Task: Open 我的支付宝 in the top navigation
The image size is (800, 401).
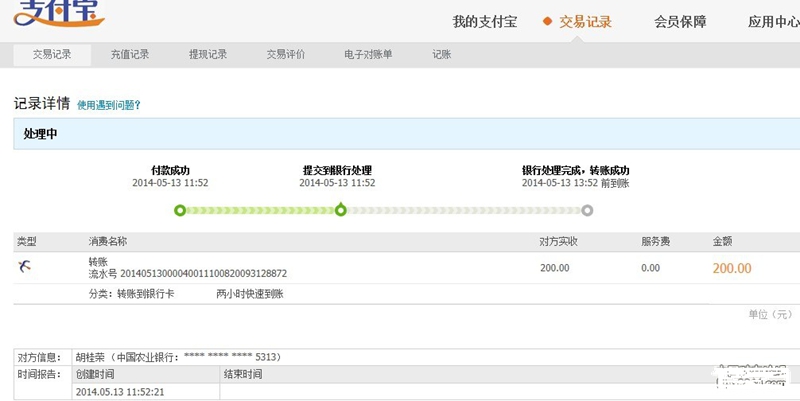Action: click(485, 22)
